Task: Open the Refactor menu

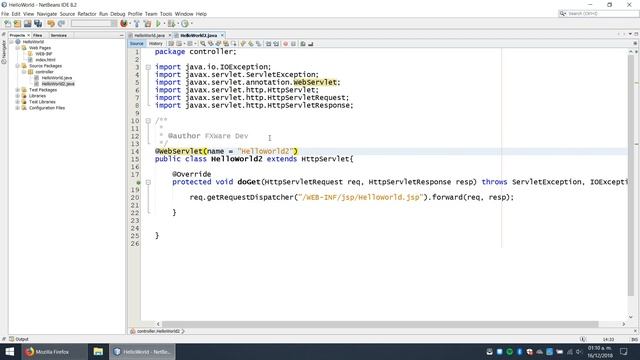Action: pyautogui.click(x=87, y=14)
